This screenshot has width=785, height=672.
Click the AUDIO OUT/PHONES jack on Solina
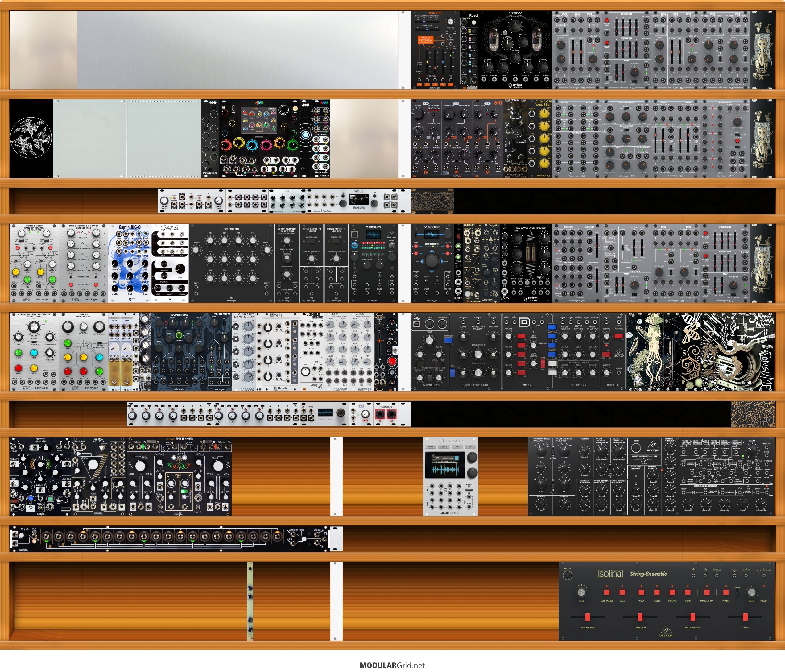click(763, 575)
